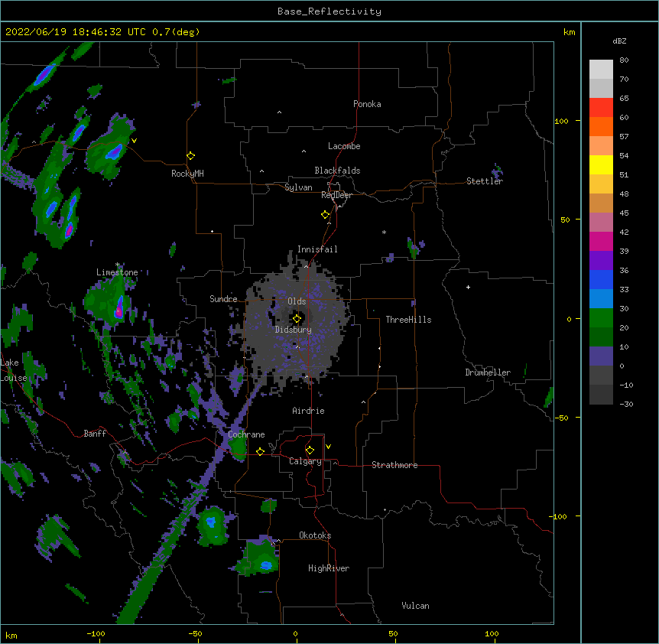Click the -30 value on the dBZ scale
The width and height of the screenshot is (659, 644).
626,404
